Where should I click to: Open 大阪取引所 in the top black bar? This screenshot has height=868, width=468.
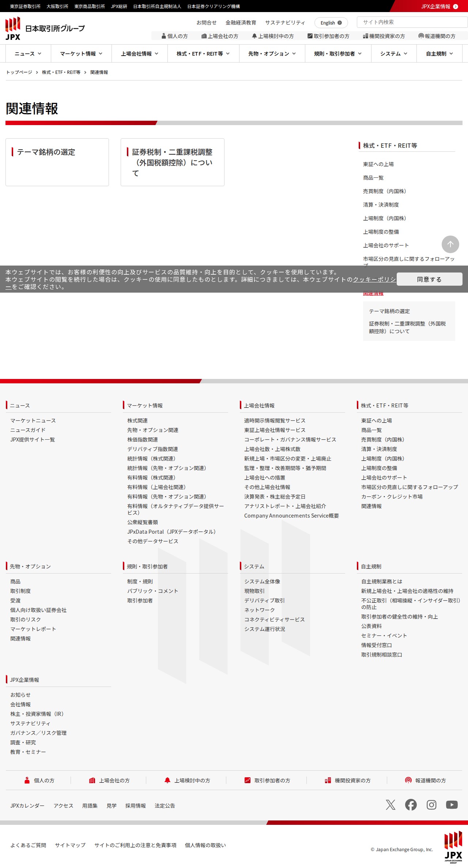57,7
